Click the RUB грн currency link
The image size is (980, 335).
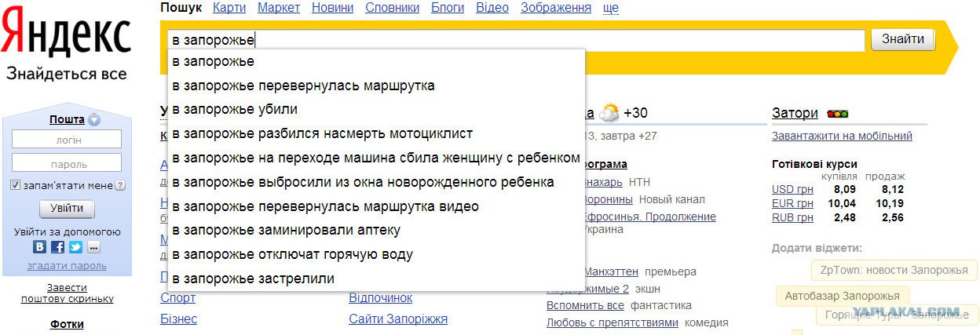pos(792,217)
